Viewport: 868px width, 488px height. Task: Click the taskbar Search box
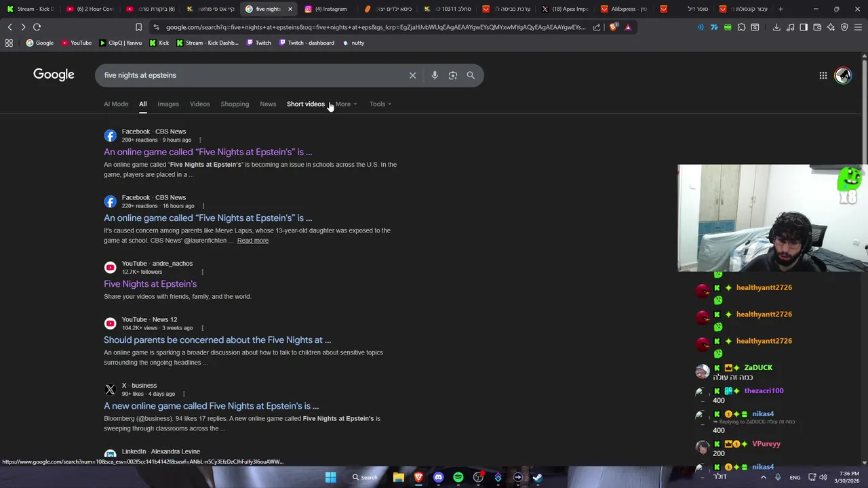pyautogui.click(x=364, y=477)
